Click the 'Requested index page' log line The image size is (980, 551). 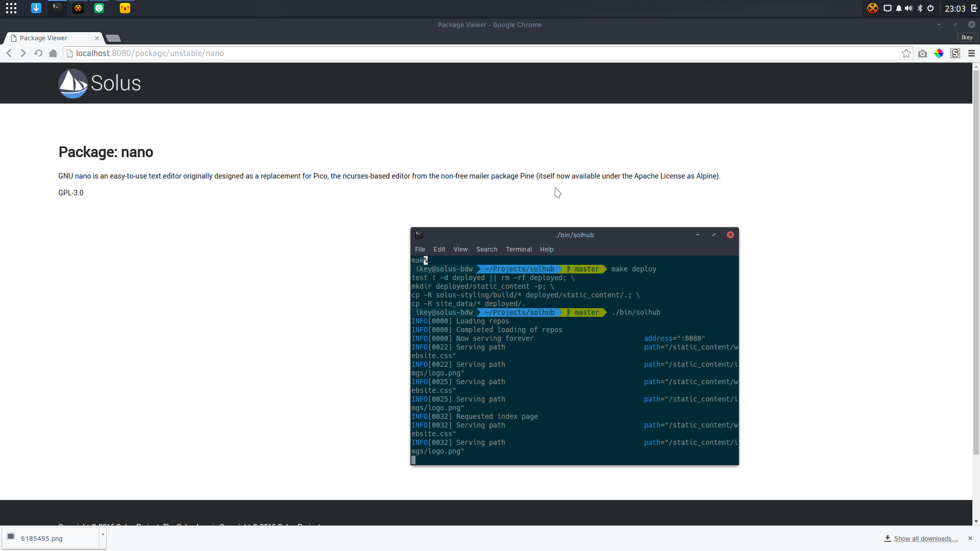point(497,416)
